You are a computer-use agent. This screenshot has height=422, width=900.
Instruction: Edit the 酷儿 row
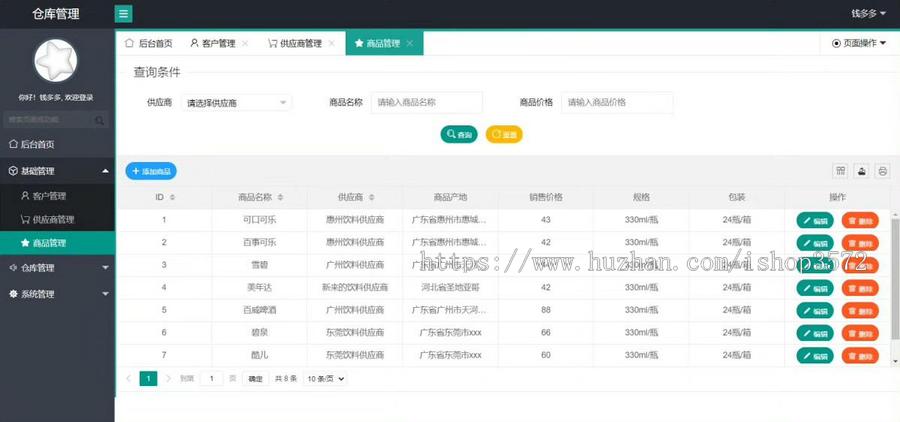815,355
